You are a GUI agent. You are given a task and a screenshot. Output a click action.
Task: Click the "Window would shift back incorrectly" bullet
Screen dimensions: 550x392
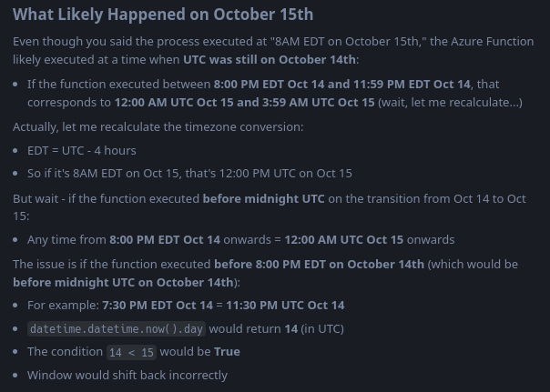click(x=127, y=375)
